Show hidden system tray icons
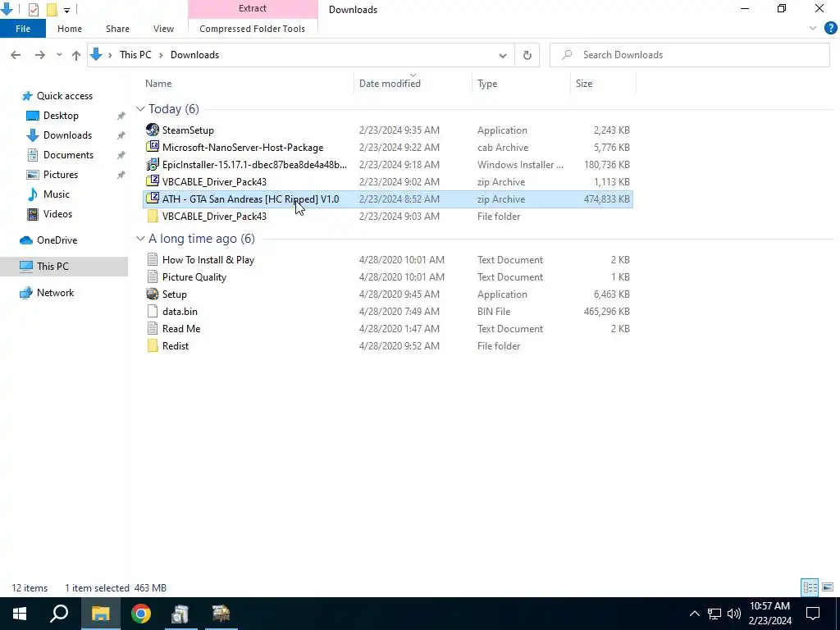 (694, 614)
